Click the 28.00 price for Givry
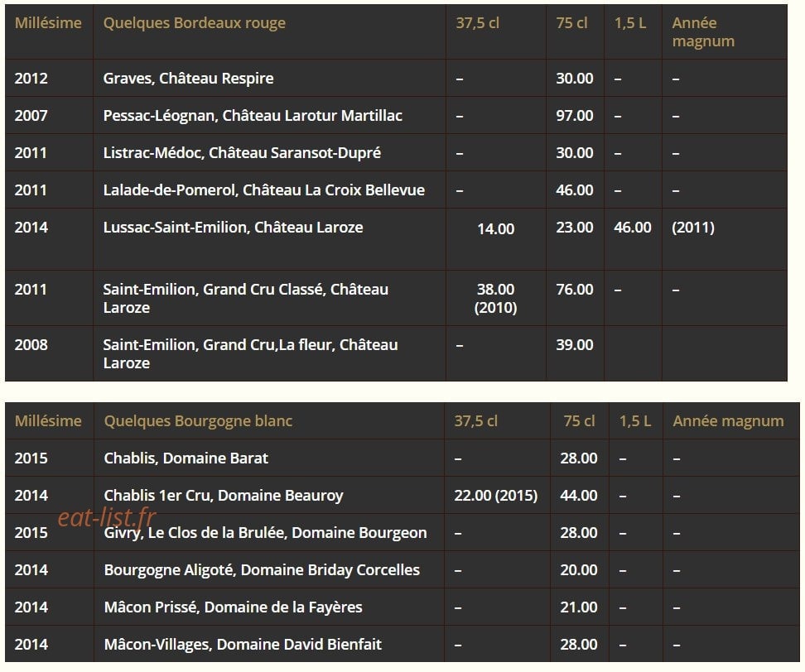The height and width of the screenshot is (672, 805). pos(579,533)
